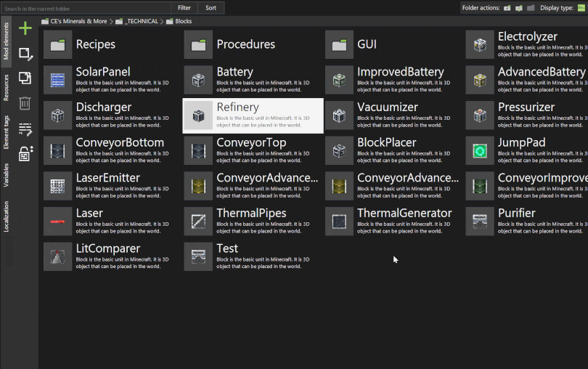Viewport: 588px width, 369px height.
Task: Click the green plus add new mod element icon
Action: tap(25, 28)
